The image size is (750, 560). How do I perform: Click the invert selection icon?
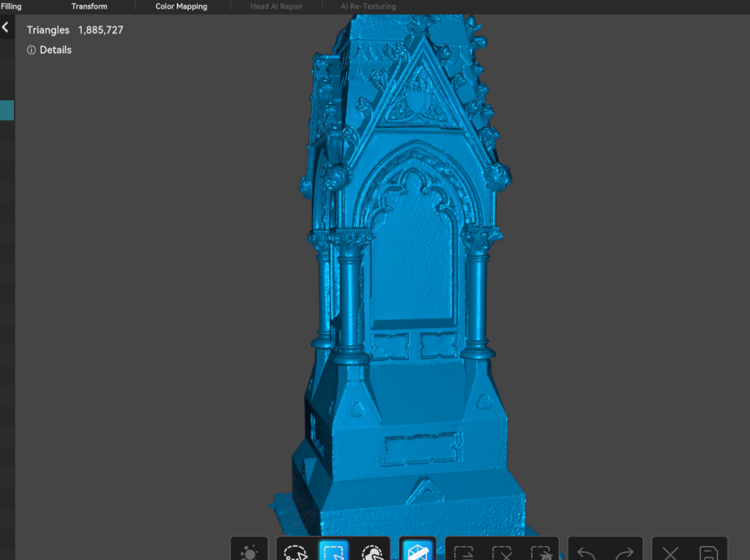click(464, 552)
